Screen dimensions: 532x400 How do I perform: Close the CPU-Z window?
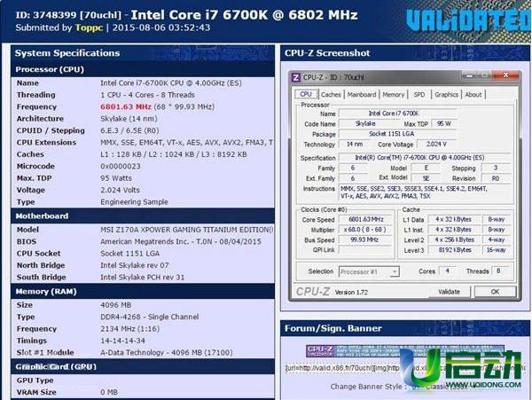pos(505,75)
